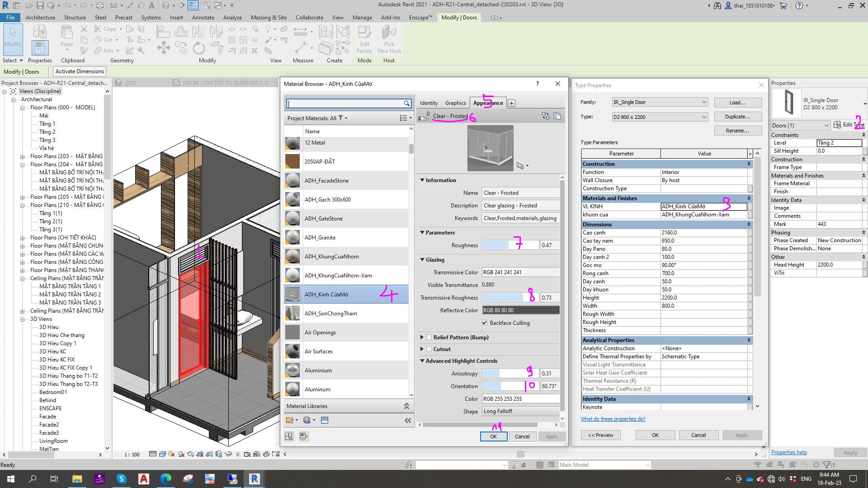Open the Architecture ribbon tab
The image size is (868, 488).
pos(41,17)
